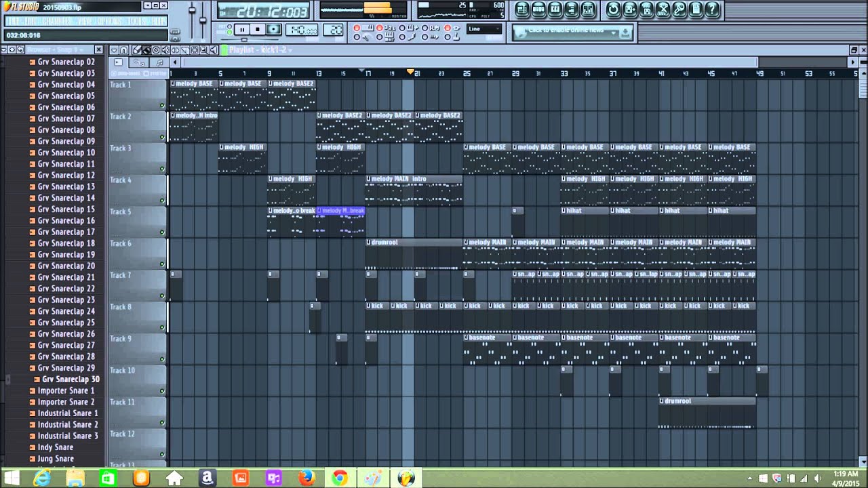Open the Playlist options menu arrow
This screenshot has height=488, width=868.
coord(114,50)
